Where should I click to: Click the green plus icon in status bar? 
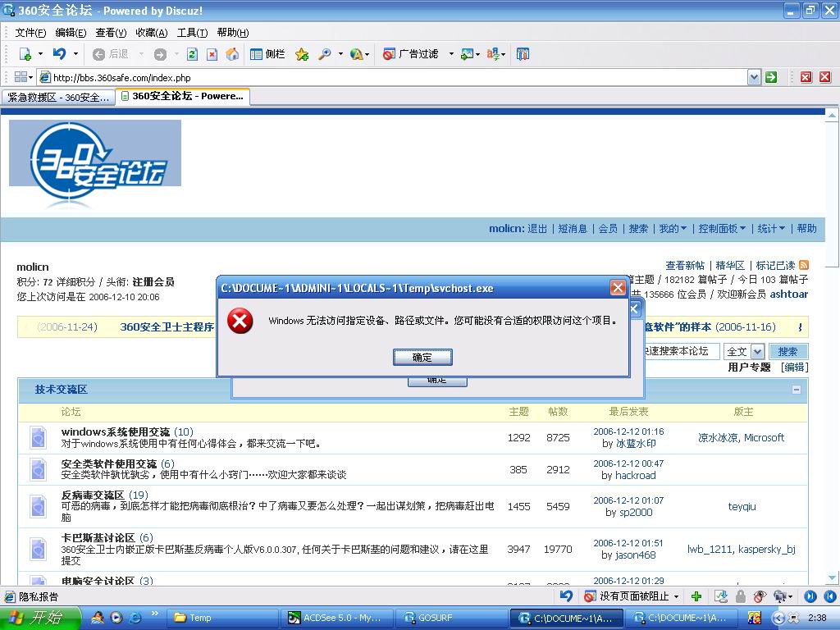coord(696,596)
